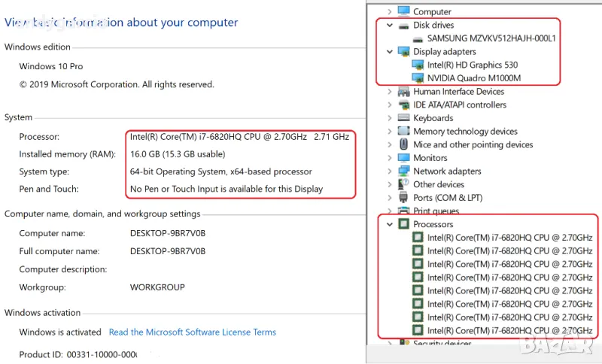Click the Mice and other pointing devices icon

pos(403,144)
